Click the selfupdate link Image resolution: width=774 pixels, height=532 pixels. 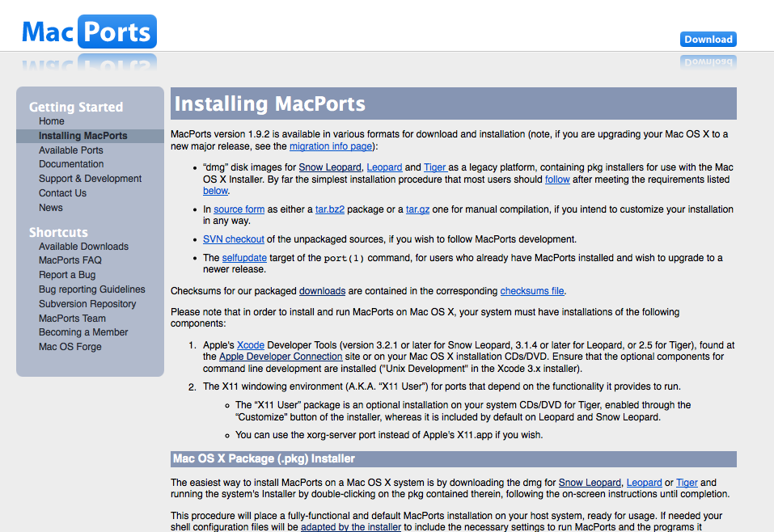pos(244,258)
